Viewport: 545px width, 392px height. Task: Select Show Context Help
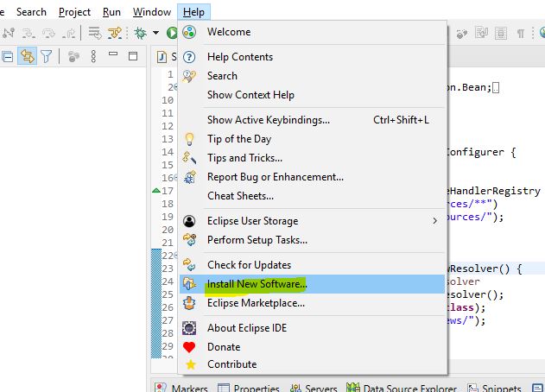[312, 95]
